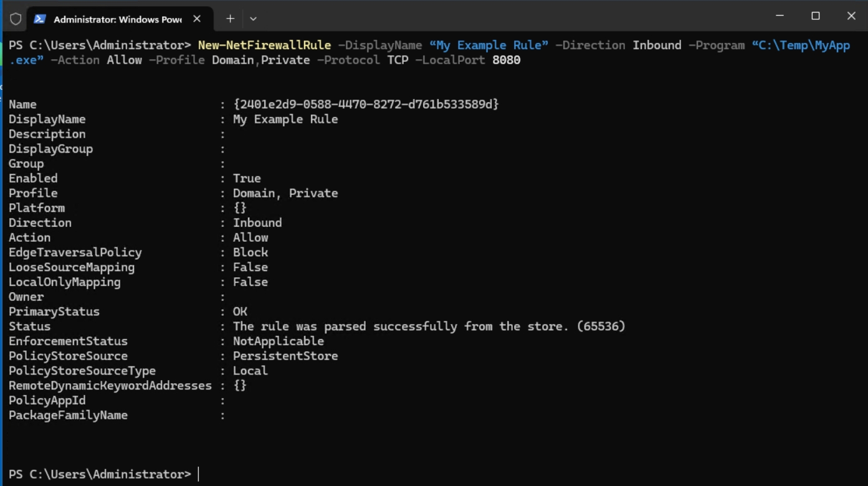
Task: Click "My Example Rule" DisplayName output value
Action: point(285,119)
